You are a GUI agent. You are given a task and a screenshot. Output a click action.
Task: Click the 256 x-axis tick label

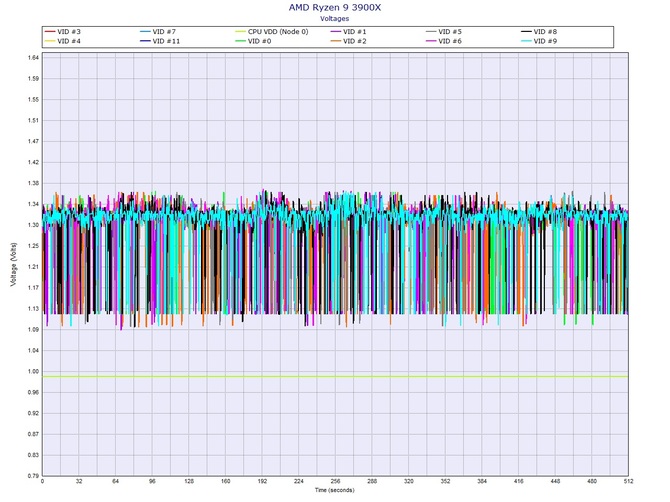(335, 481)
